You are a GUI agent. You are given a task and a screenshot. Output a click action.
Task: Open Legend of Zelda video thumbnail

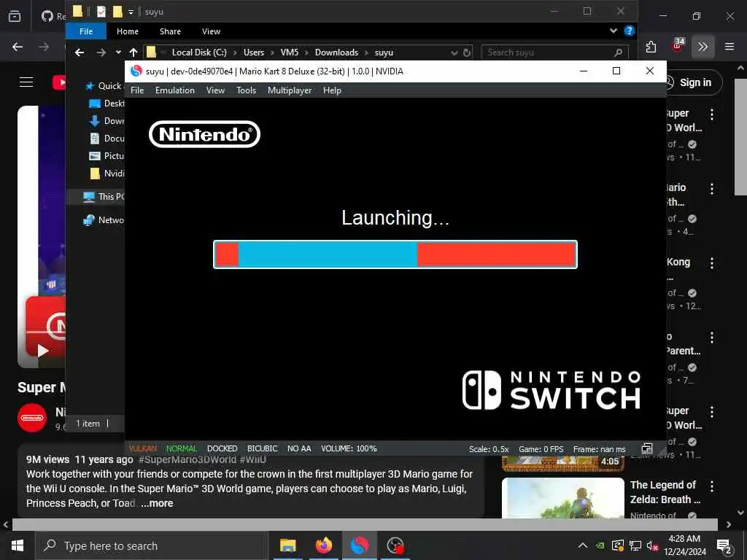pyautogui.click(x=562, y=497)
